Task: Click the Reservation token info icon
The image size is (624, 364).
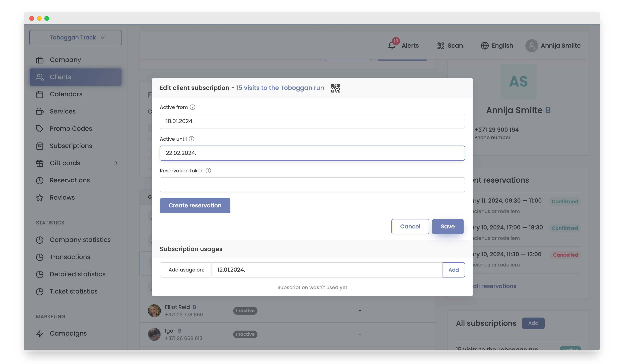Action: pos(208,171)
